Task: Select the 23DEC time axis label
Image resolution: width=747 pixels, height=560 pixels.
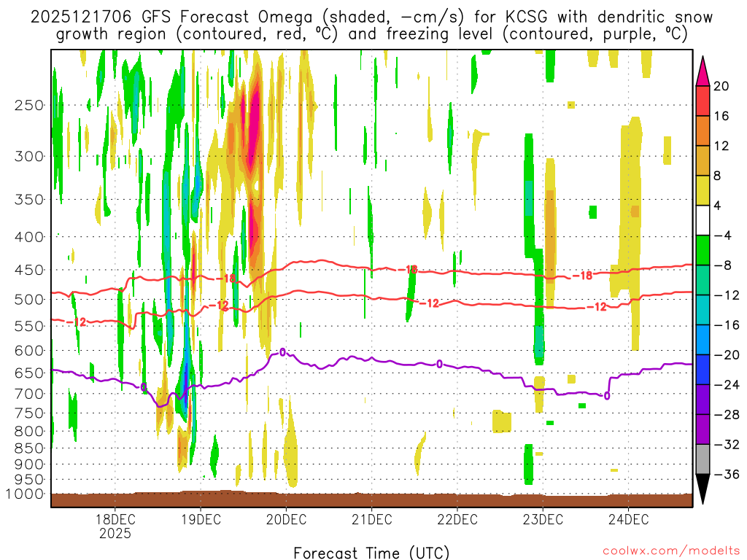Action: click(x=543, y=519)
